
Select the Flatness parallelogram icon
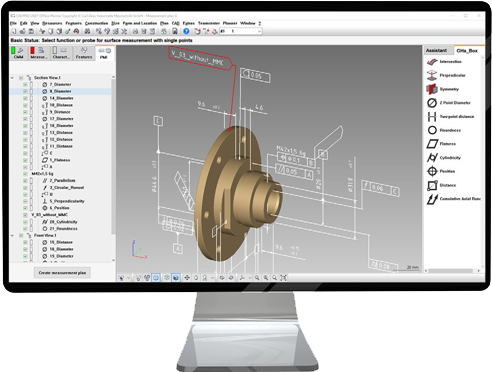[432, 144]
